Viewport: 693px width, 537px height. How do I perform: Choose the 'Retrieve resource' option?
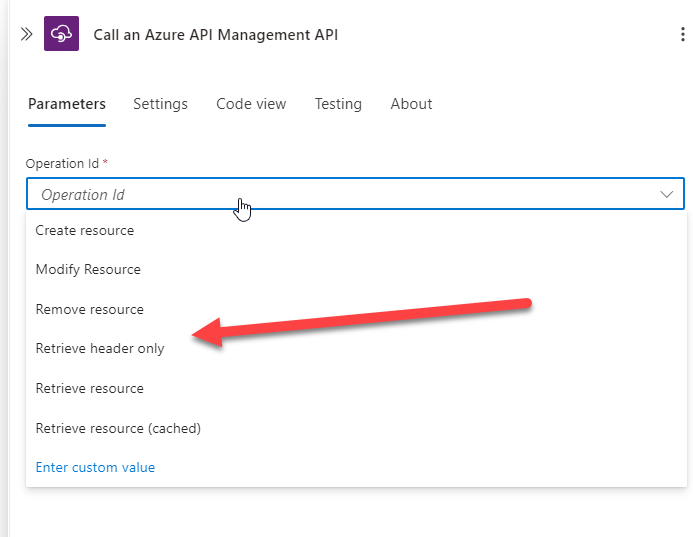coord(90,388)
